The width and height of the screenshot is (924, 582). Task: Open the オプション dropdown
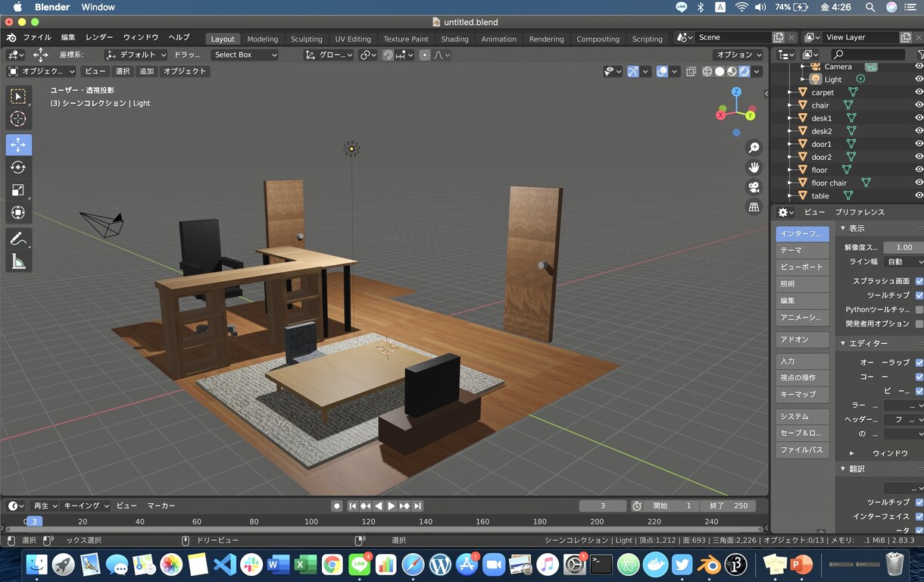pyautogui.click(x=737, y=55)
